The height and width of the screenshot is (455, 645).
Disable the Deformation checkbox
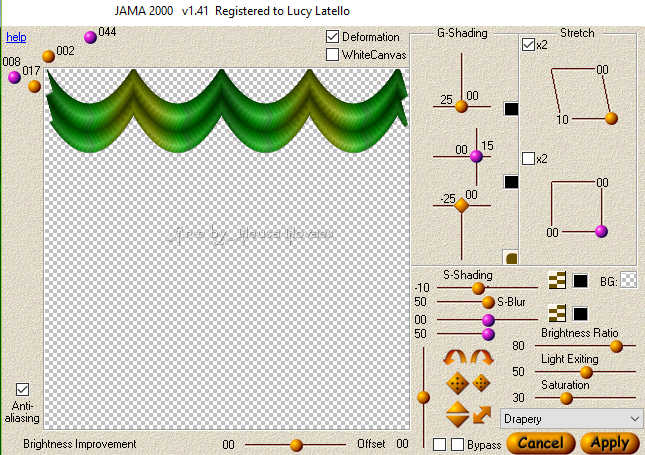pos(333,37)
